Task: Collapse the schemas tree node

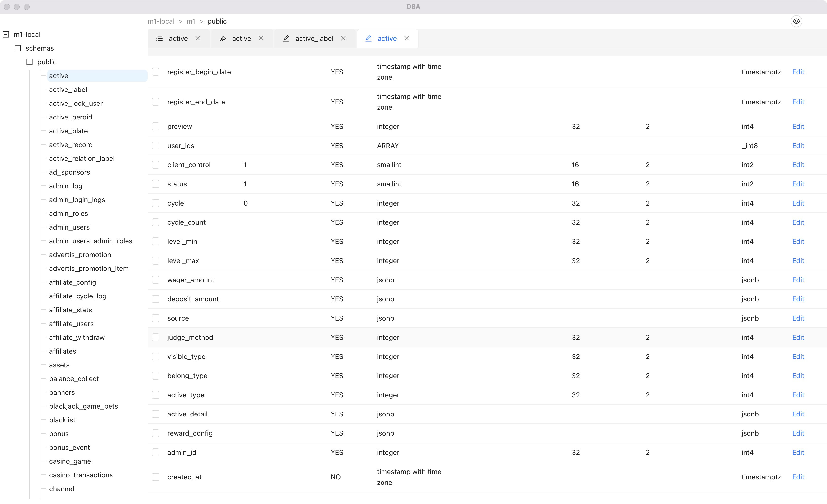Action: tap(18, 48)
